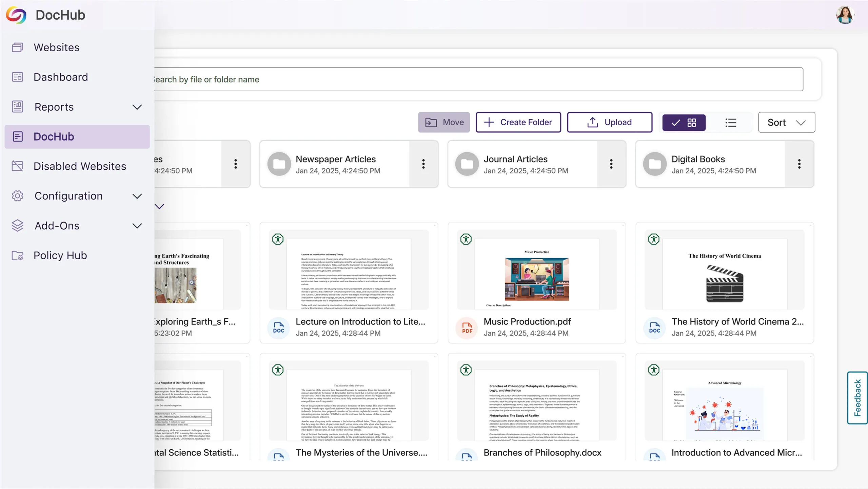Switch to grid view layout

pyautogui.click(x=684, y=123)
